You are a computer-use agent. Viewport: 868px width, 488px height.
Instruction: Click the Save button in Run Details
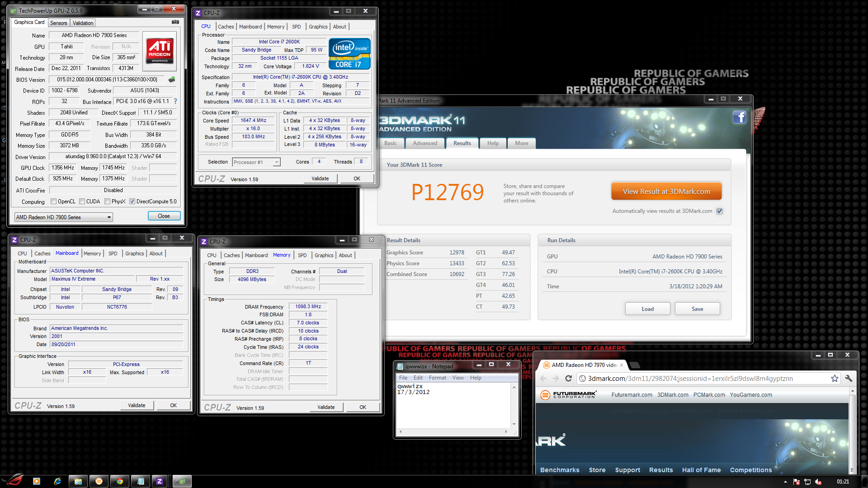click(x=697, y=309)
